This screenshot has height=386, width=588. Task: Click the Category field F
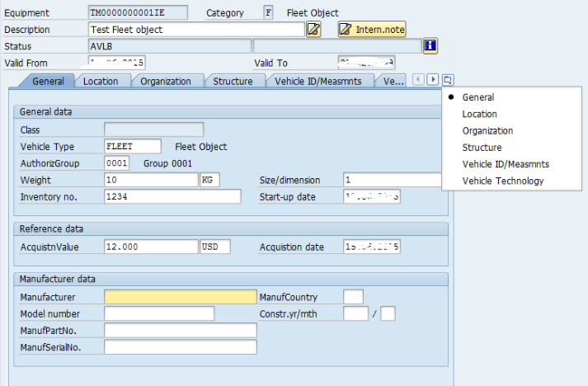coord(268,12)
